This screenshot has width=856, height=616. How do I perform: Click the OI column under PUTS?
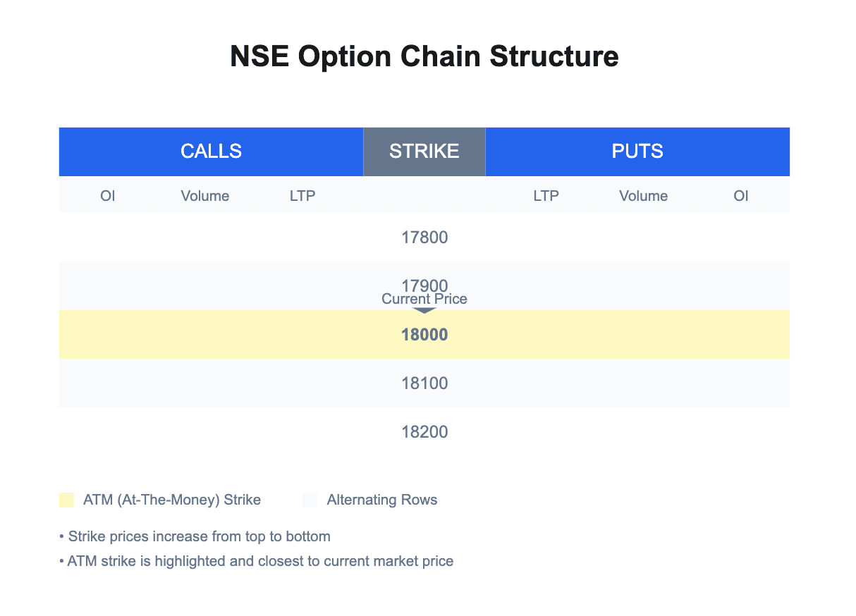click(x=741, y=196)
